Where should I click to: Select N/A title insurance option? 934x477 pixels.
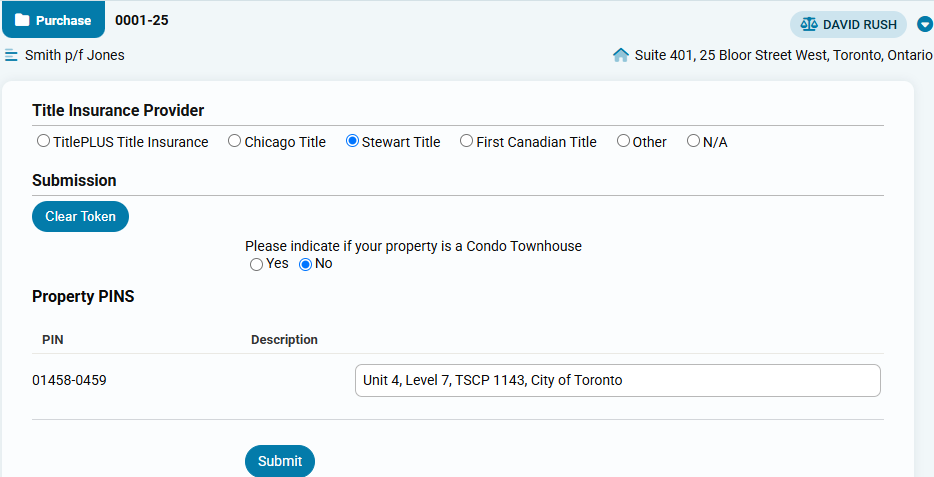tap(693, 141)
